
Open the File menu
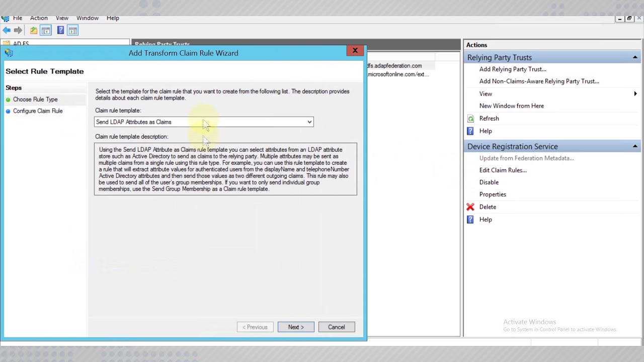18,18
